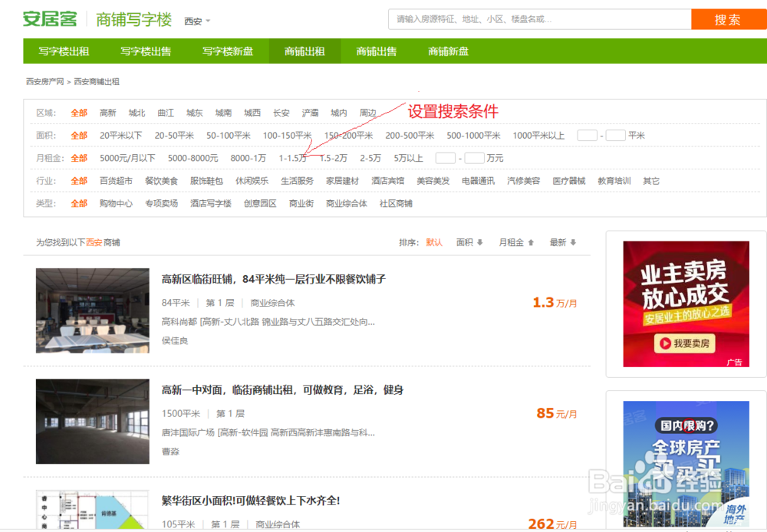This screenshot has height=532, width=767.
Task: Click the 高新区临街旺铺 listing photo
Action: coord(93,310)
